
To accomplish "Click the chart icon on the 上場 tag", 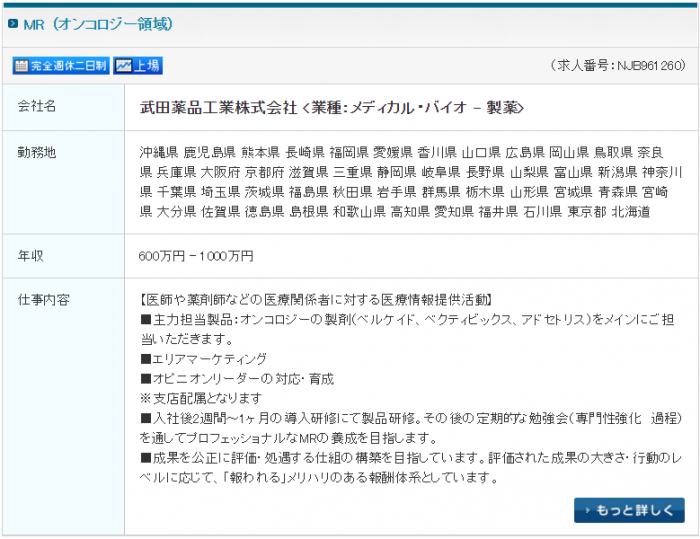I will [x=123, y=66].
